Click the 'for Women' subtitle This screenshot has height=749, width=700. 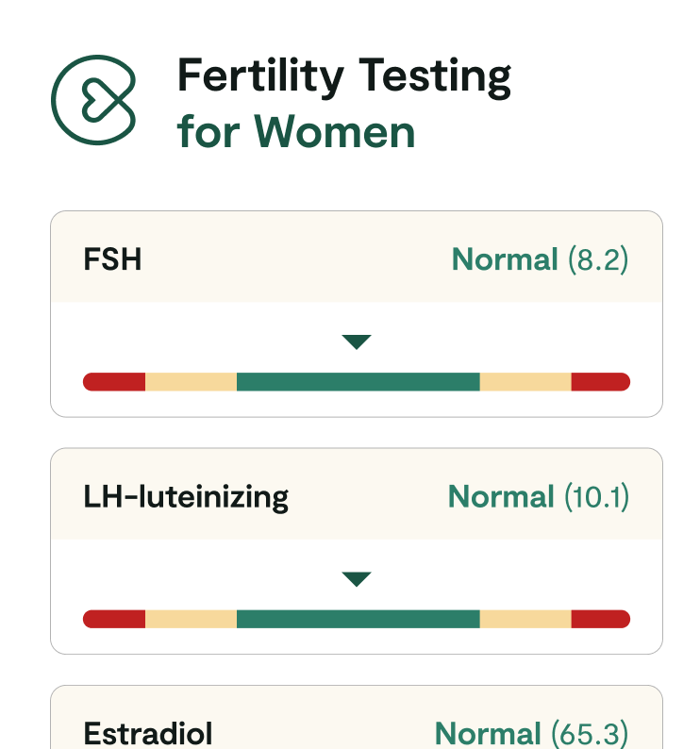coord(296,132)
